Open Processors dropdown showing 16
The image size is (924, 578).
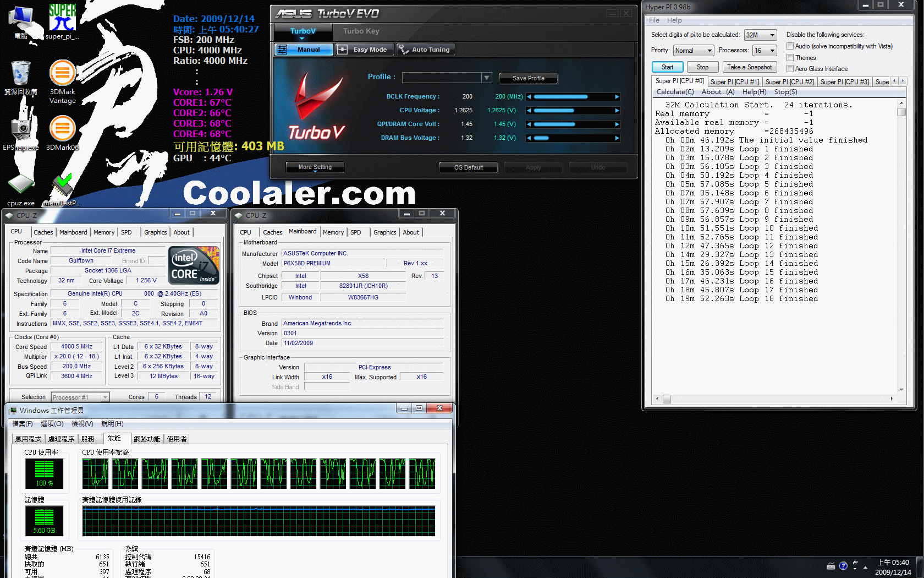(765, 50)
